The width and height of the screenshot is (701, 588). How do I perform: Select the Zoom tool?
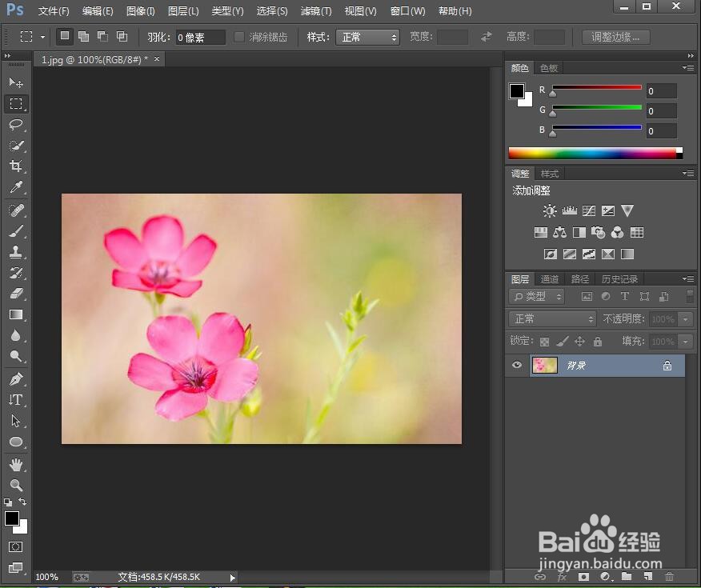[x=16, y=486]
